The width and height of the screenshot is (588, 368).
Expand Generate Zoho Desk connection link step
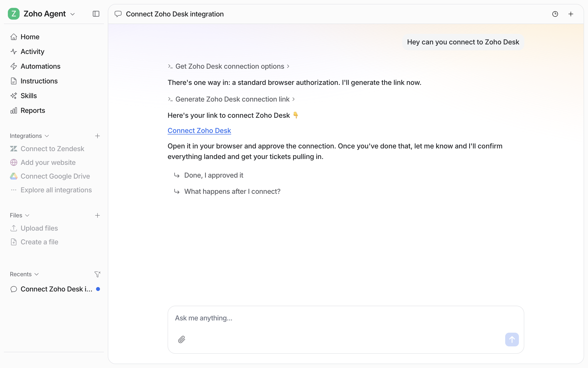pos(232,99)
